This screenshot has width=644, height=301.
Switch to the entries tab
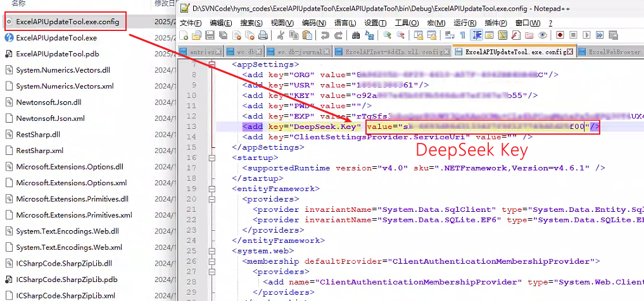[201, 52]
